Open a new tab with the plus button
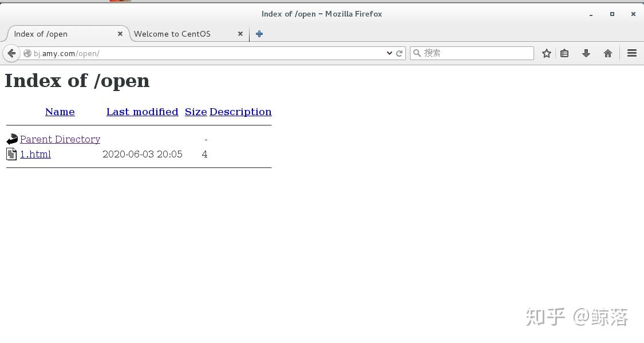644x343 pixels. coord(259,34)
